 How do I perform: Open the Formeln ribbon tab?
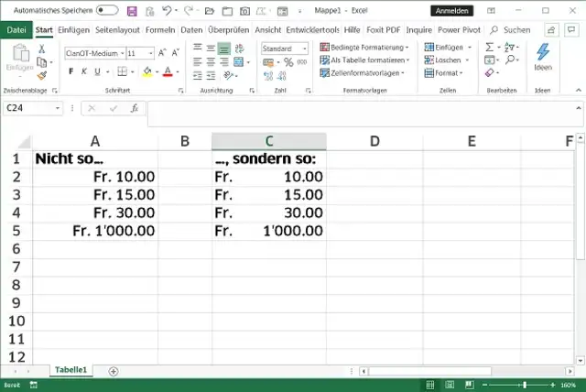coord(160,29)
